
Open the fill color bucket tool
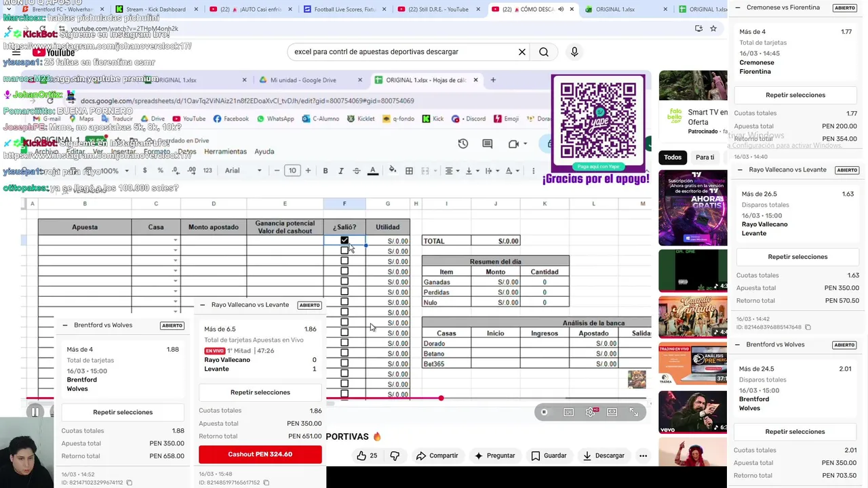(x=392, y=171)
